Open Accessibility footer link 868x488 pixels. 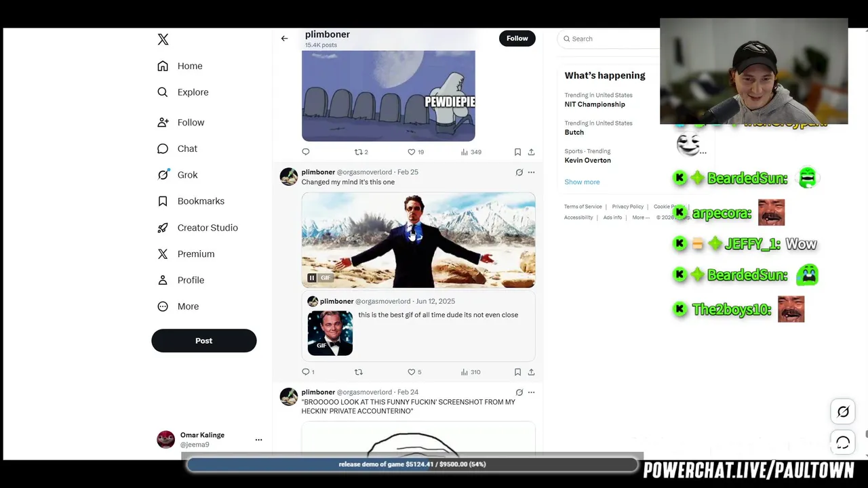click(x=578, y=218)
